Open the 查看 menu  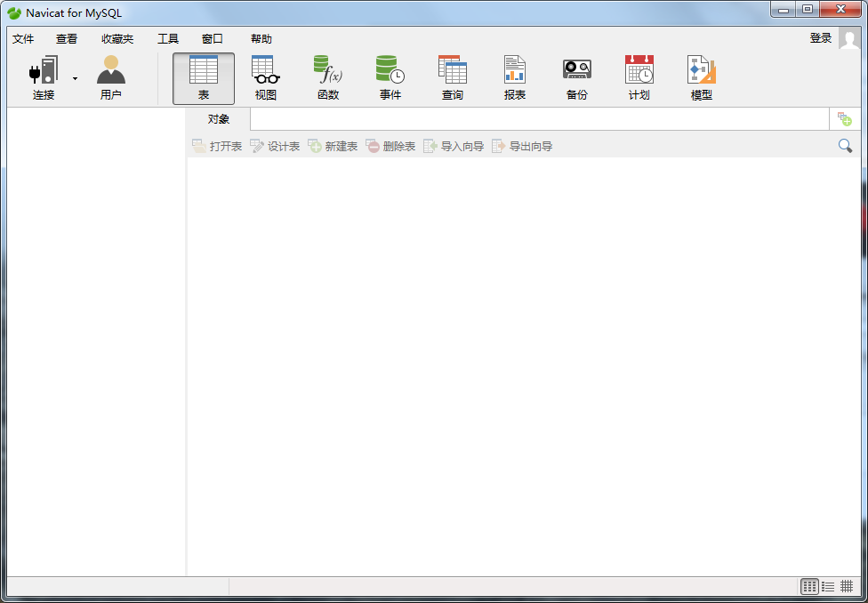(67, 39)
